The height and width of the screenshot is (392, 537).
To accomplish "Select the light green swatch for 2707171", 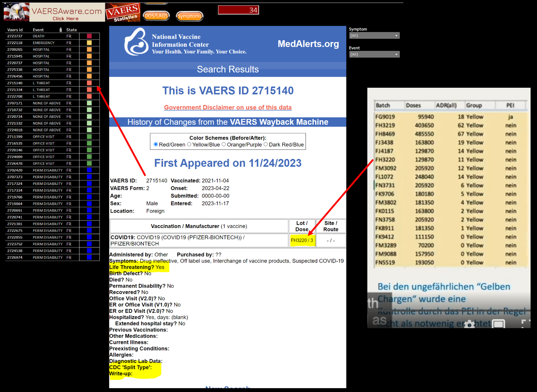I will [x=89, y=103].
